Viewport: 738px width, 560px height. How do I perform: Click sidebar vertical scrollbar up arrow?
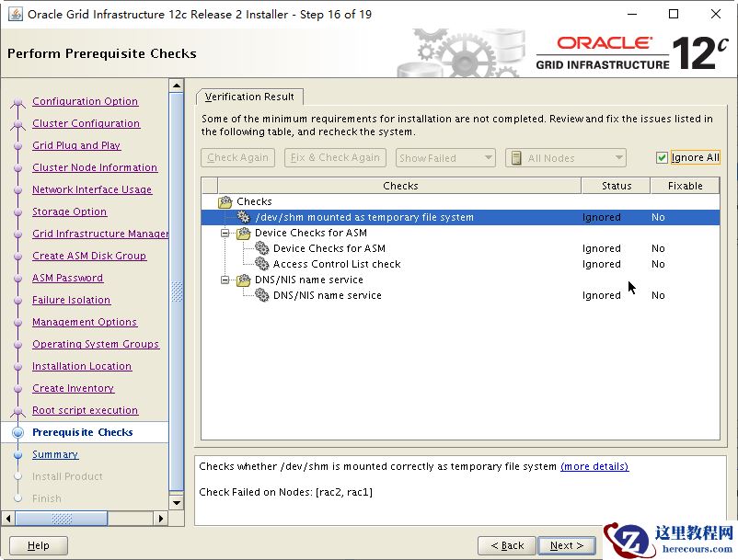pyautogui.click(x=177, y=86)
